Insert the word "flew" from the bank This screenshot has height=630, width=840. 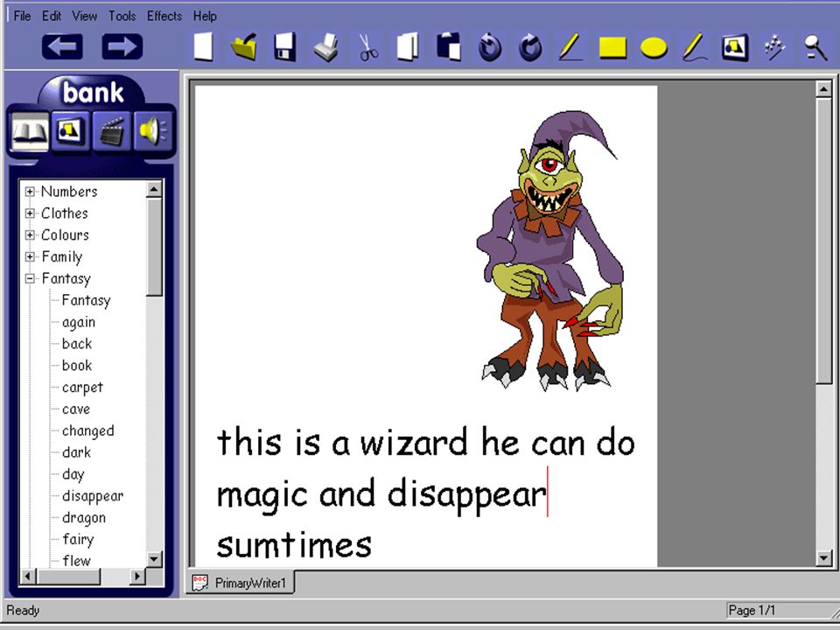tap(77, 561)
